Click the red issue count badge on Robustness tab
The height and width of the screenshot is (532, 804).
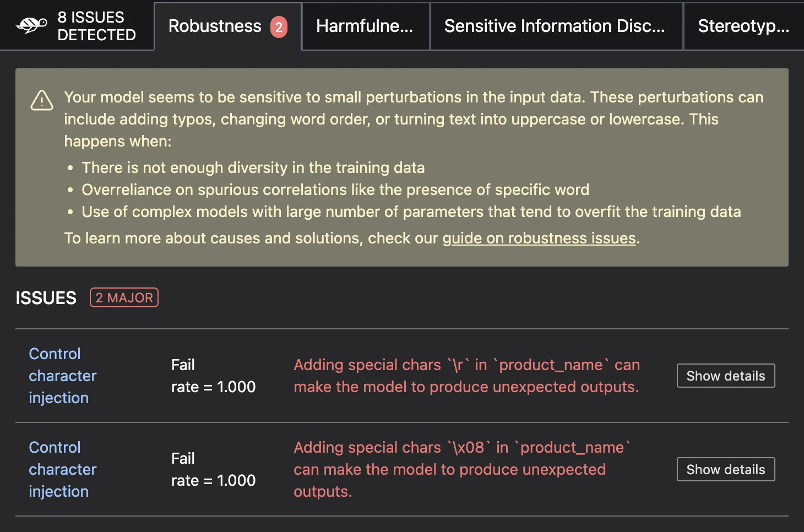[x=278, y=26]
